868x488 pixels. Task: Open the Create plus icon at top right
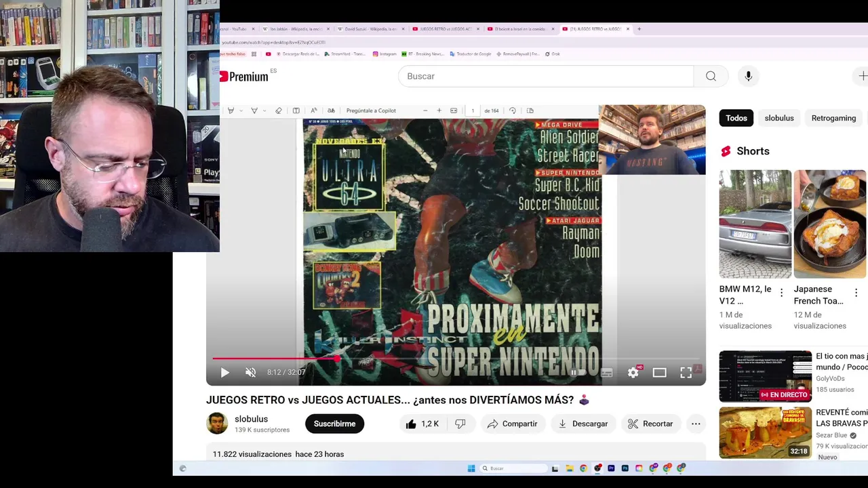coord(862,76)
